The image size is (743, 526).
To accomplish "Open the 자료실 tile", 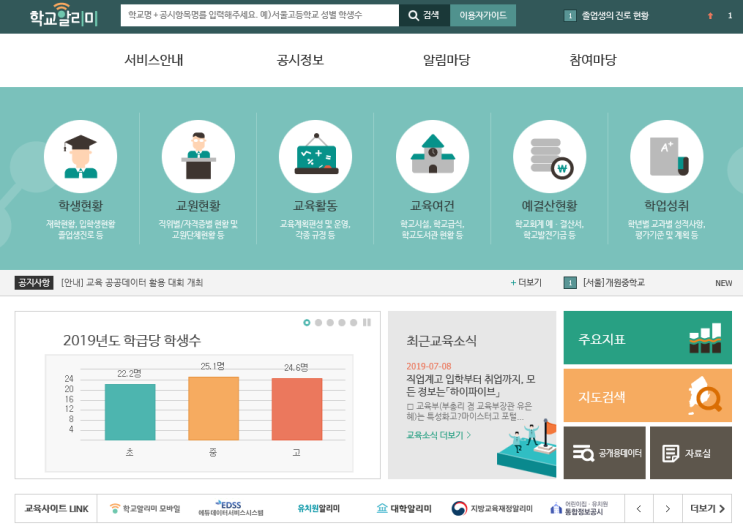I will tap(690, 453).
